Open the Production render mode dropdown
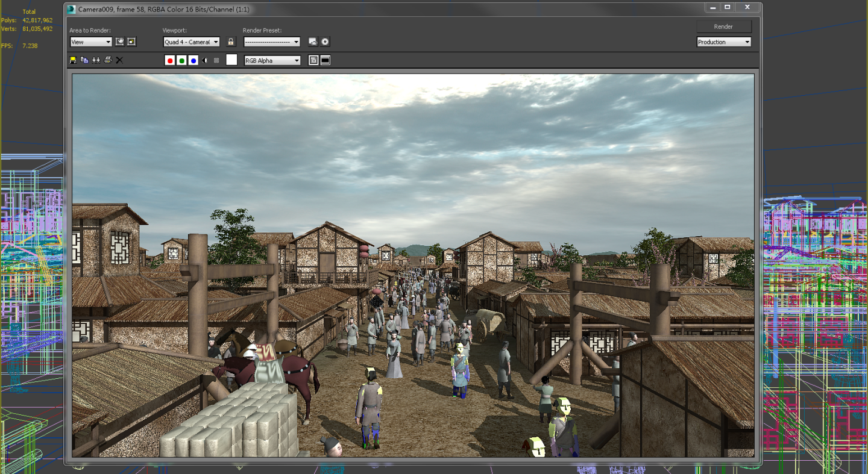868x474 pixels. (724, 42)
